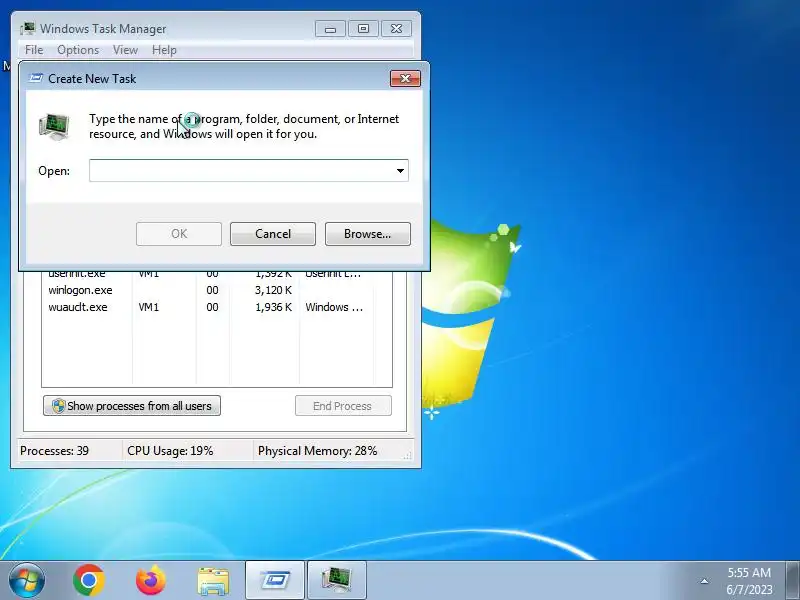800x600 pixels.
Task: Expand the Open combo box dropdown arrow
Action: pyautogui.click(x=401, y=170)
